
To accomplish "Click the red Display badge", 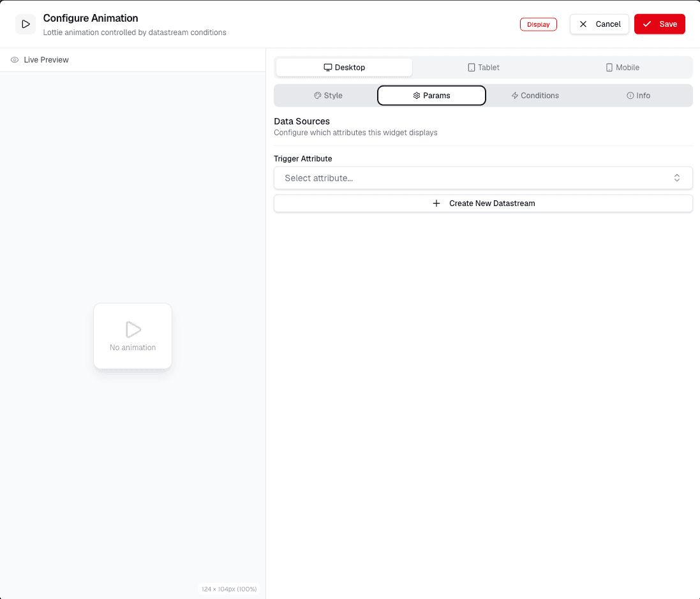I will click(539, 24).
